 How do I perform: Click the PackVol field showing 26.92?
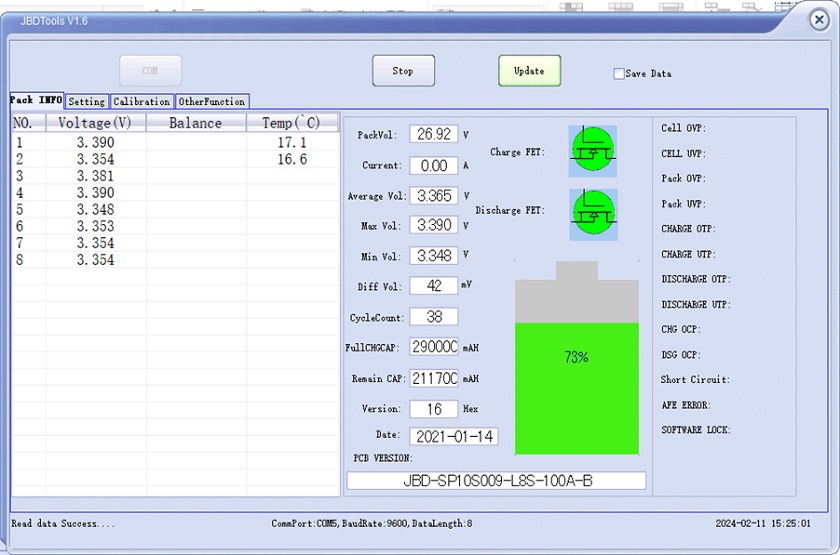[x=434, y=134]
